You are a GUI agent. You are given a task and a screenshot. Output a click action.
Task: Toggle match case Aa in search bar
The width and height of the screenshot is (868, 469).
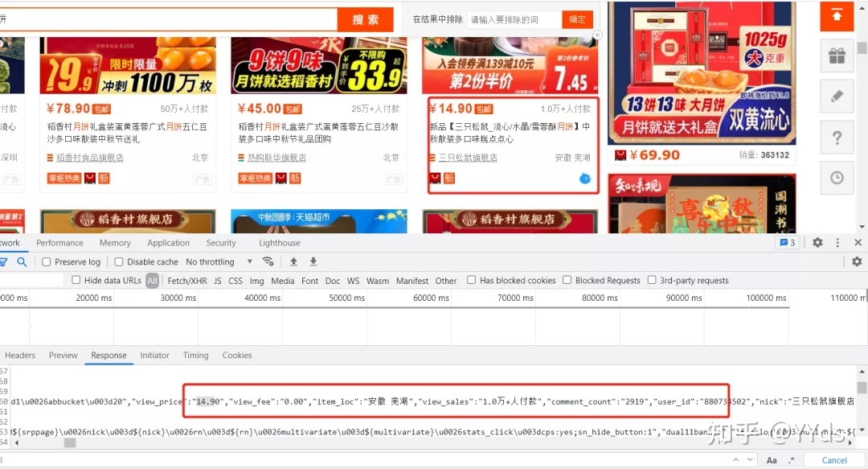(x=772, y=460)
